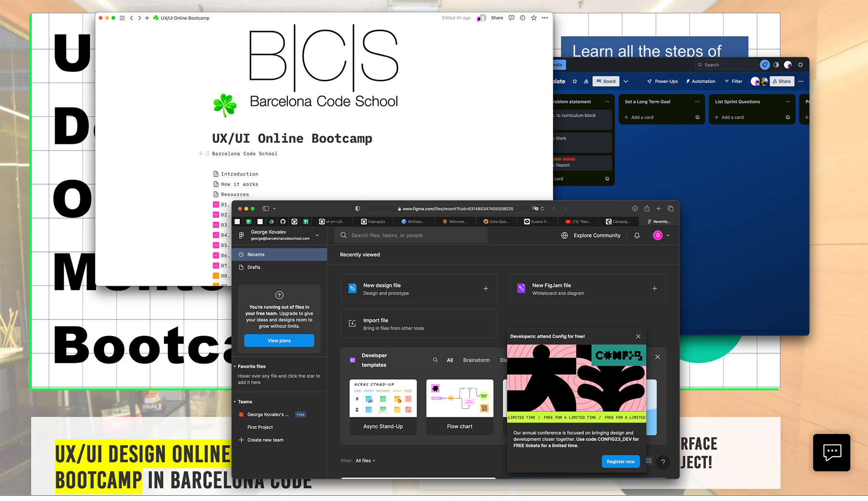Open Explore Community in Figma
868x501 pixels.
pos(591,236)
